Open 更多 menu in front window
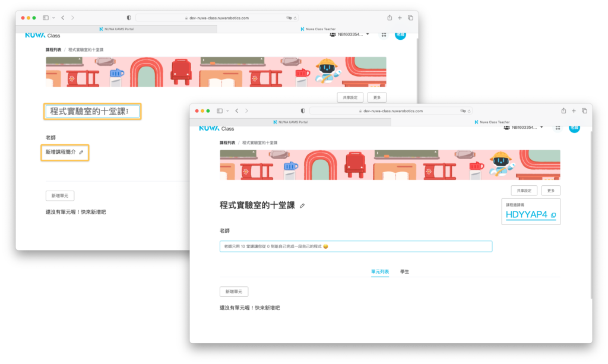 (551, 191)
